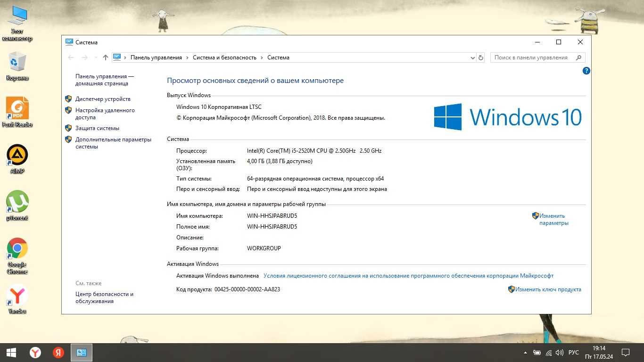Launch Yandex desktop shortcut
The width and height of the screenshot is (644, 362).
click(x=17, y=299)
